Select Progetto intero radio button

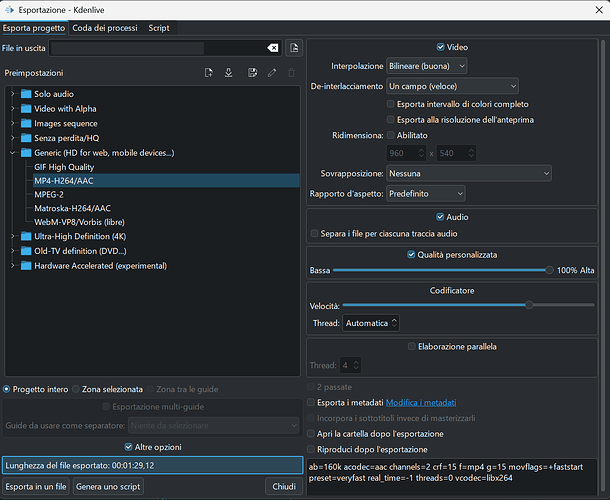tap(7, 389)
